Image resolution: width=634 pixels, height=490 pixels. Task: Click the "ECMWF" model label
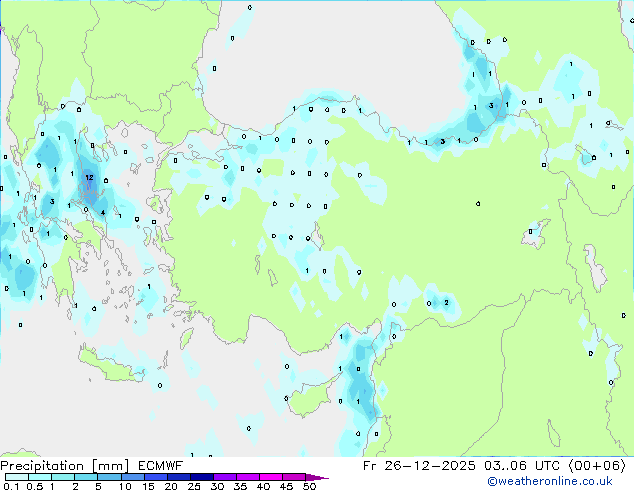(x=161, y=466)
